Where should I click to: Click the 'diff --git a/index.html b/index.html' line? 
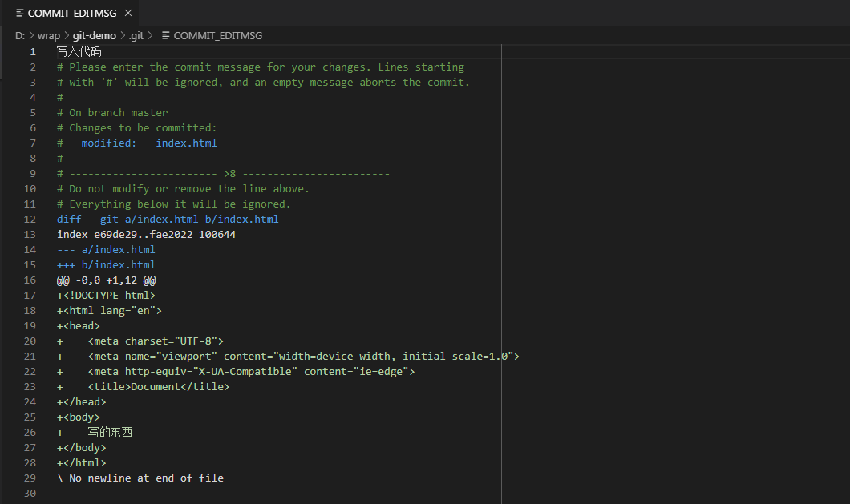coord(168,219)
